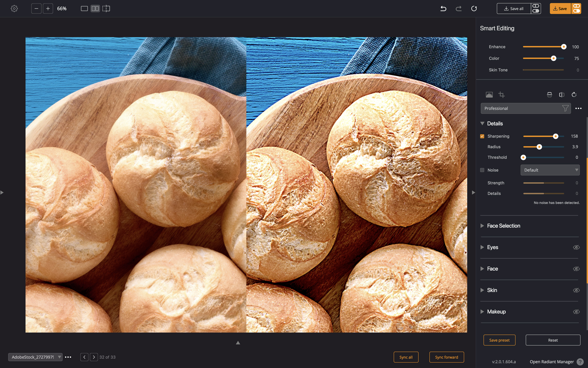The width and height of the screenshot is (588, 368).
Task: Expand the left side panel arrow
Action: pyautogui.click(x=2, y=193)
